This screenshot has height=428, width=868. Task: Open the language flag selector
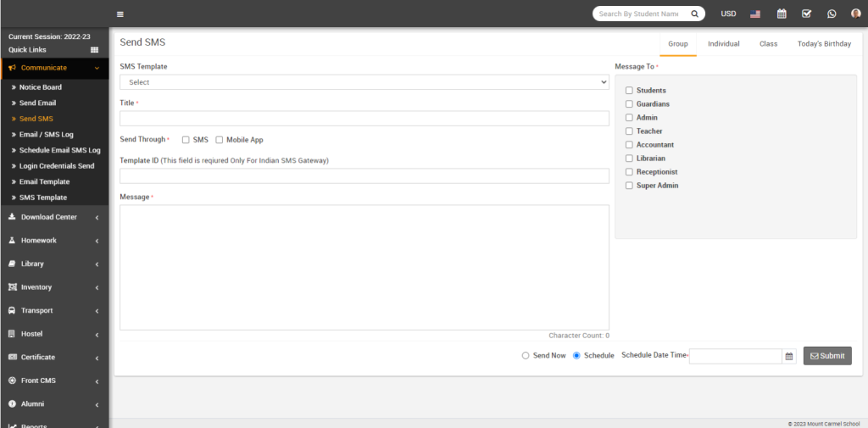755,14
